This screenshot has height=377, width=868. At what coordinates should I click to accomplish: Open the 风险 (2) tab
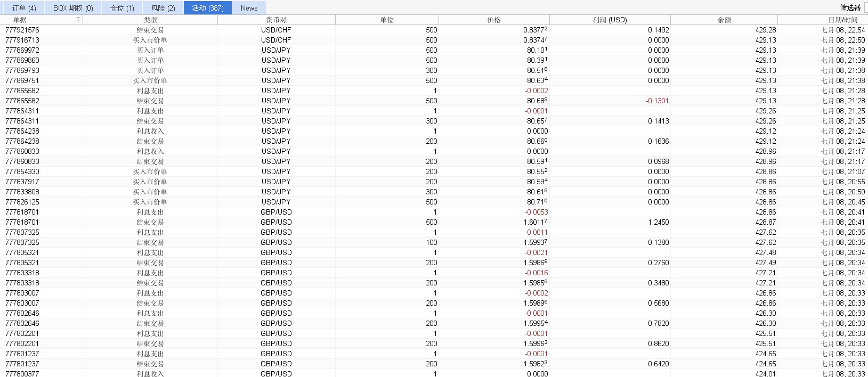click(x=163, y=8)
